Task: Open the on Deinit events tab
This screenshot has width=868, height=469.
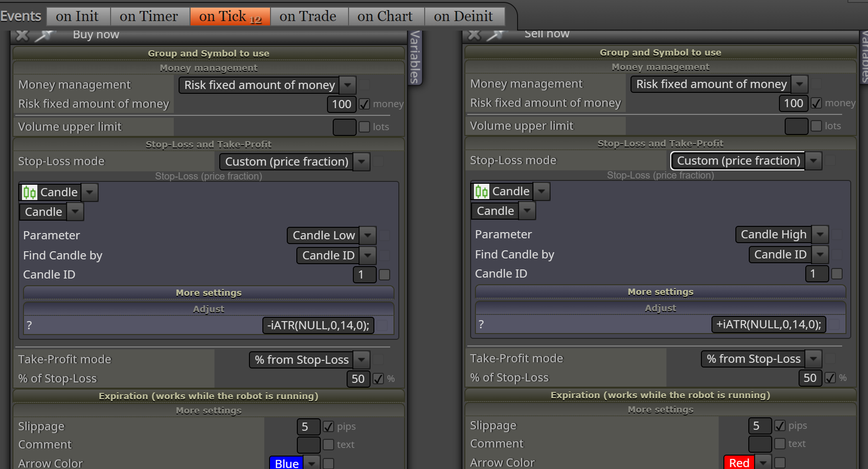Action: [x=463, y=16]
